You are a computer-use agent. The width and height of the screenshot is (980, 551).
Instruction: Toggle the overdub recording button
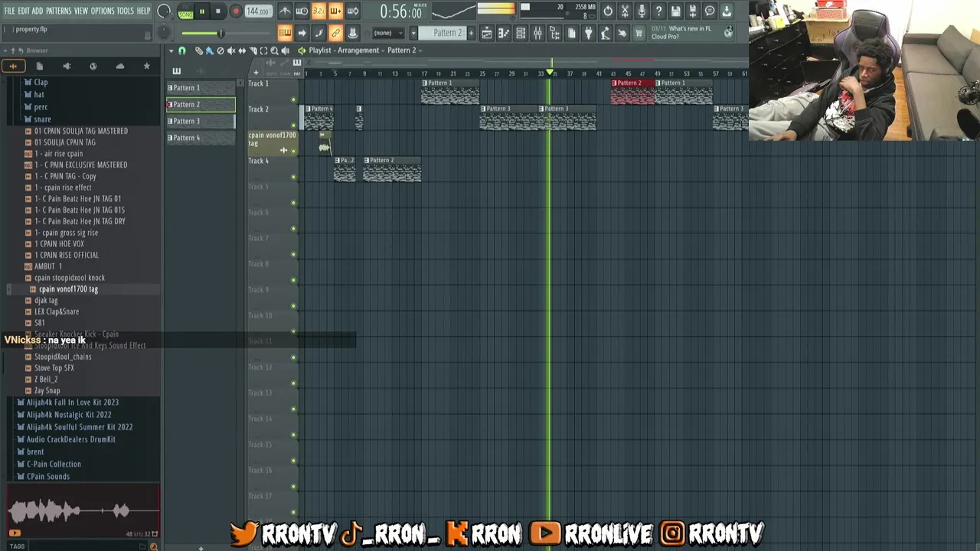point(335,11)
